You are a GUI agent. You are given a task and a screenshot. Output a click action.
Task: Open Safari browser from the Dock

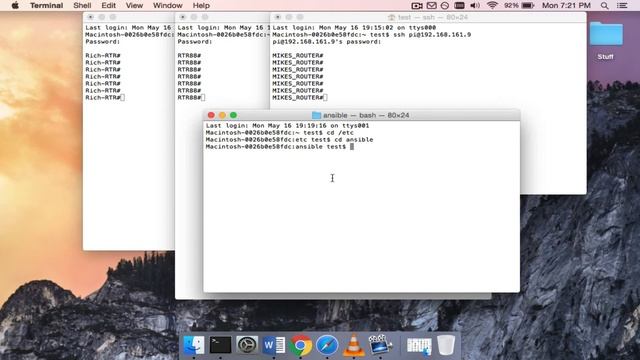click(x=327, y=345)
